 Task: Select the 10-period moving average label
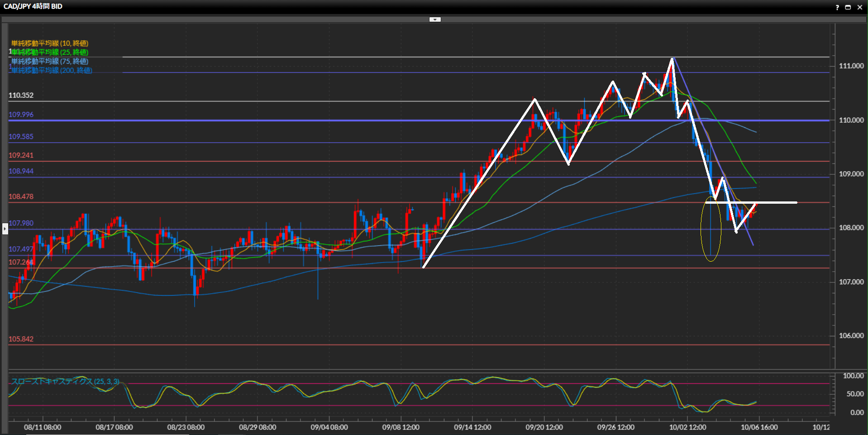pyautogui.click(x=50, y=43)
